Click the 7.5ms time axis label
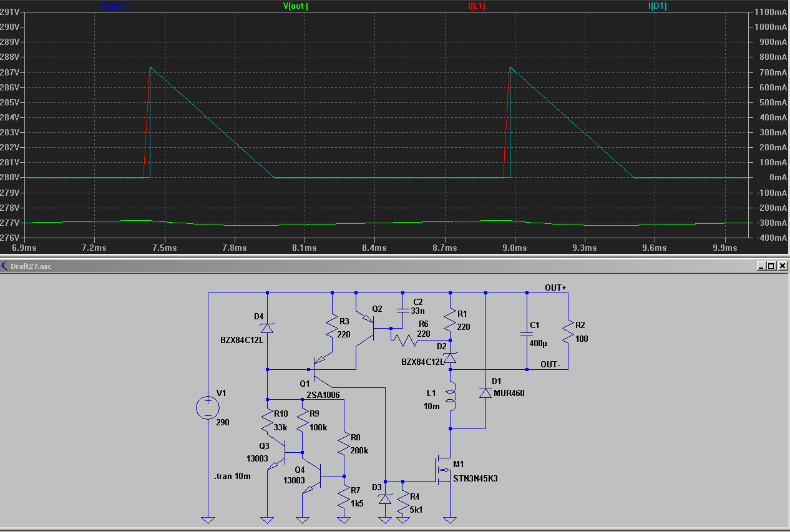790x532 pixels. click(x=163, y=248)
